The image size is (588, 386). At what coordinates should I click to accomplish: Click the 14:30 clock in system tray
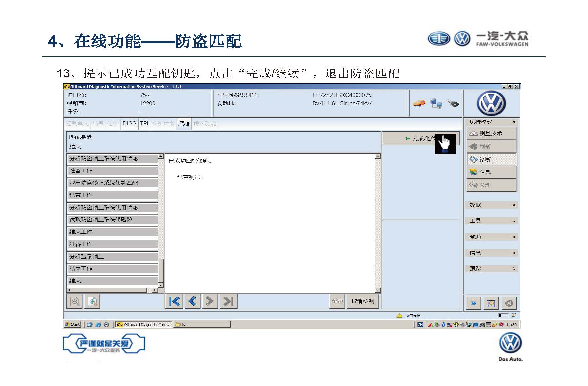[511, 325]
